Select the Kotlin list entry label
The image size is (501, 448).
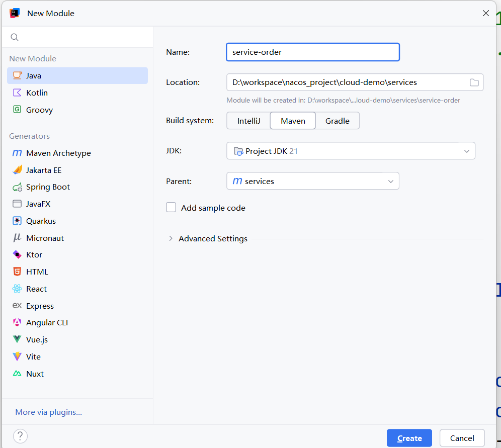pos(37,93)
